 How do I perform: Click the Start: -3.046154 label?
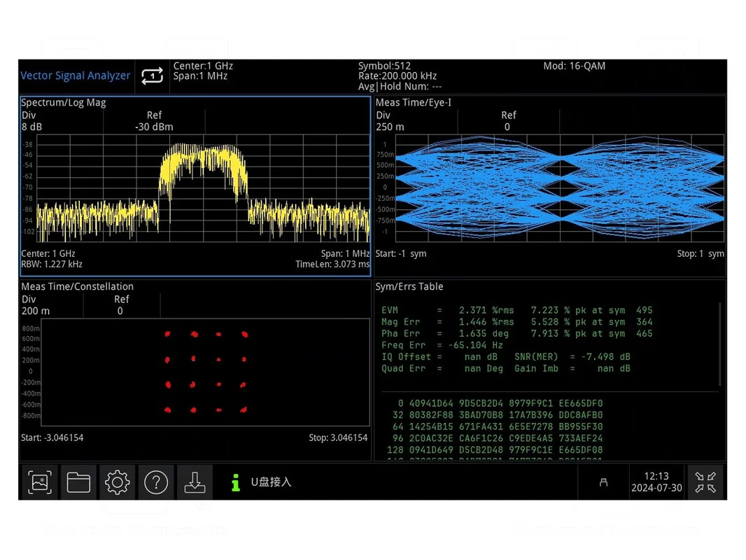coord(52,437)
